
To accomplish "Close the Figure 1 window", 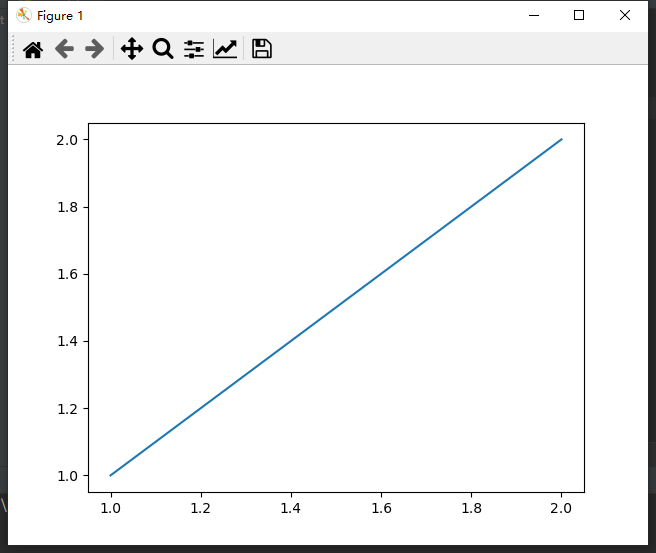I will pyautogui.click(x=625, y=15).
